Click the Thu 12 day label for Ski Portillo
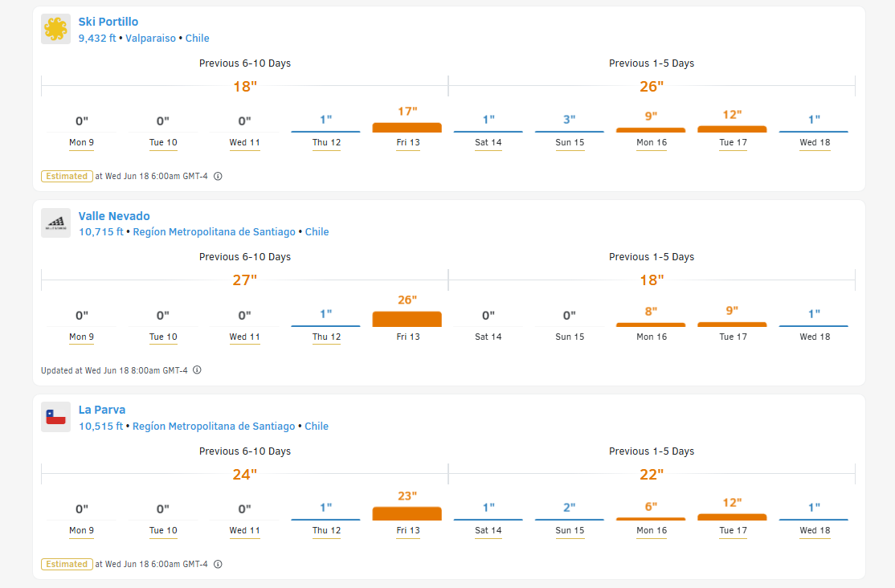This screenshot has height=588, width=895. point(326,143)
